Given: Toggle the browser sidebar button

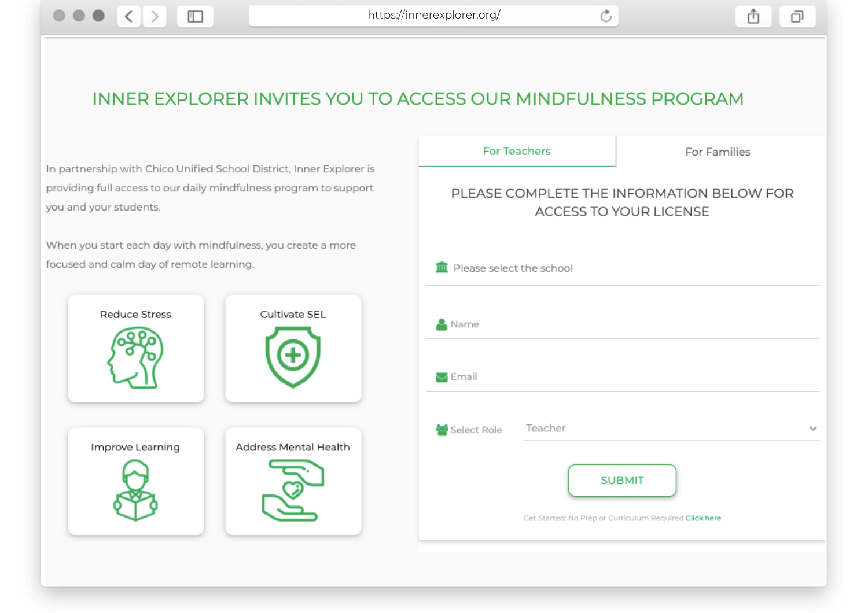Looking at the screenshot, I should pos(196,16).
